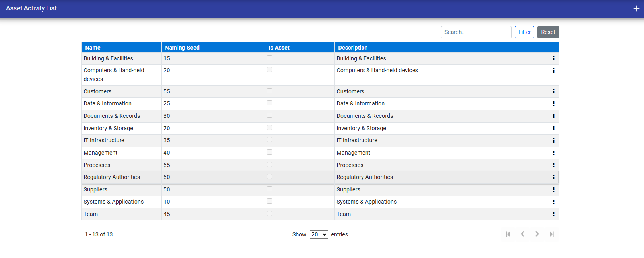Toggle Is Asset checkbox for Data & Information
The image size is (644, 258).
(x=270, y=103)
